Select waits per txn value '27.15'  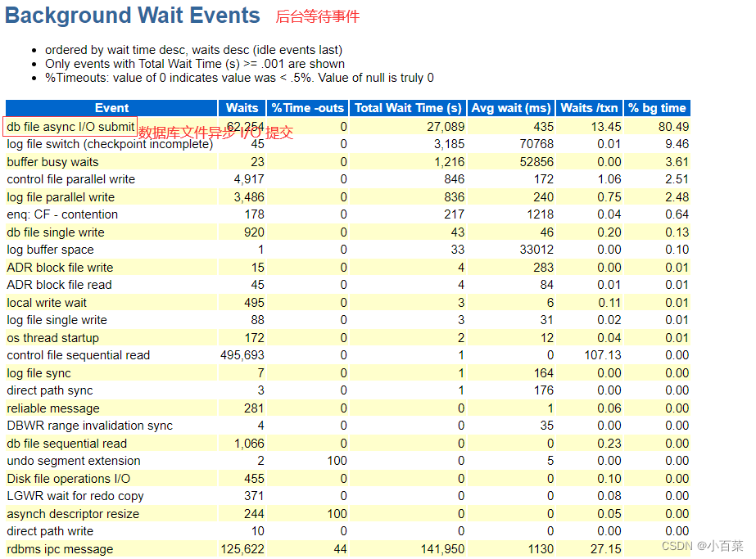tap(606, 549)
